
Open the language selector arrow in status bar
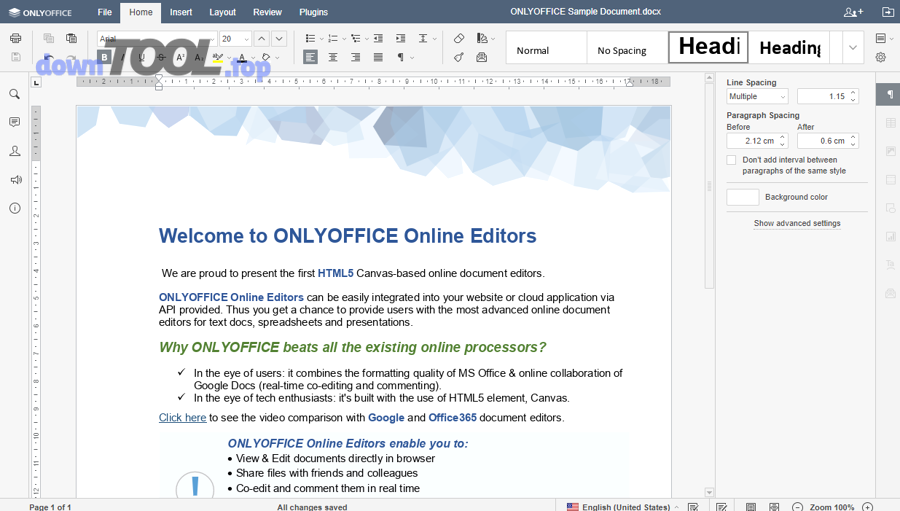677,507
